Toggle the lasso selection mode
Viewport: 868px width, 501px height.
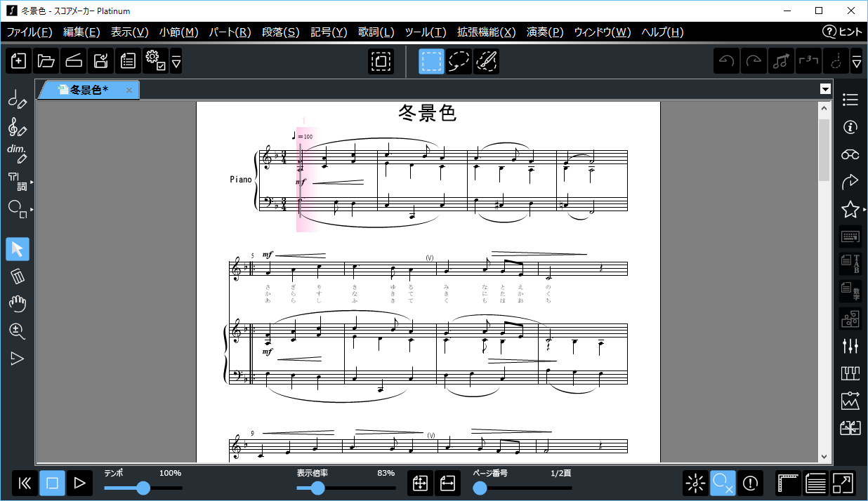(459, 61)
